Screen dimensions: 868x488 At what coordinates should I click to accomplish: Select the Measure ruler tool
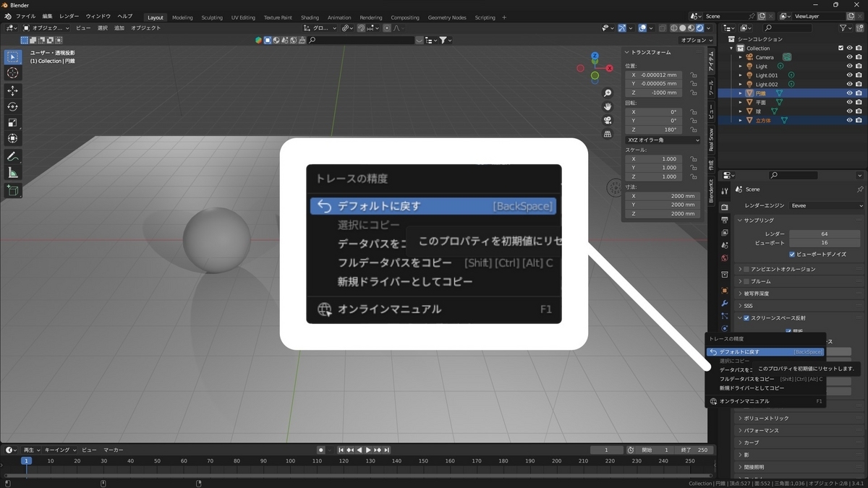(x=12, y=173)
